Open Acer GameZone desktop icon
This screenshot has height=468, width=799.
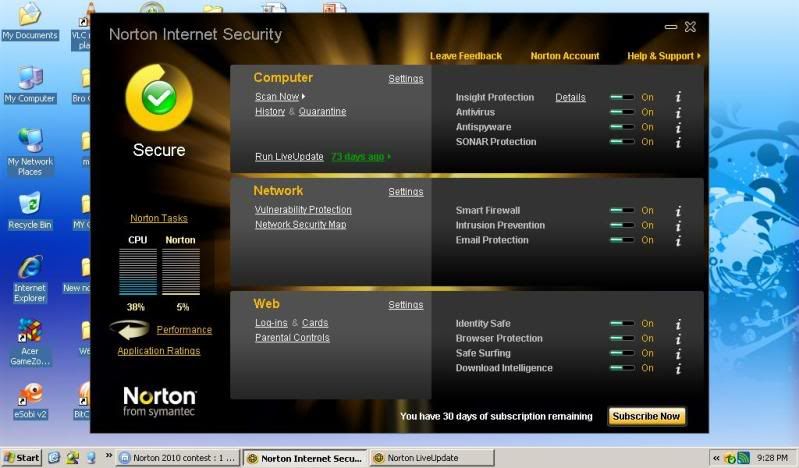(30, 342)
